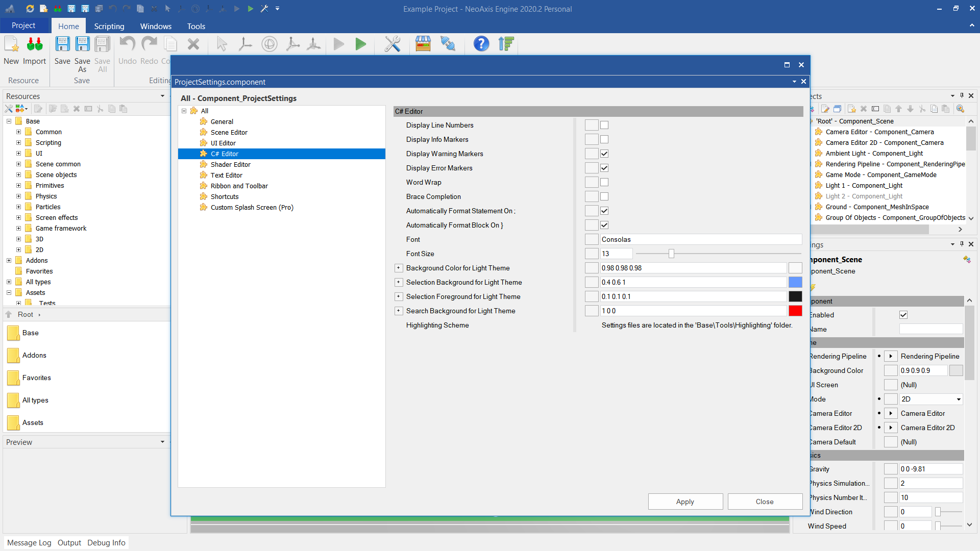
Task: Click the Save As ribbon icon
Action: click(82, 45)
